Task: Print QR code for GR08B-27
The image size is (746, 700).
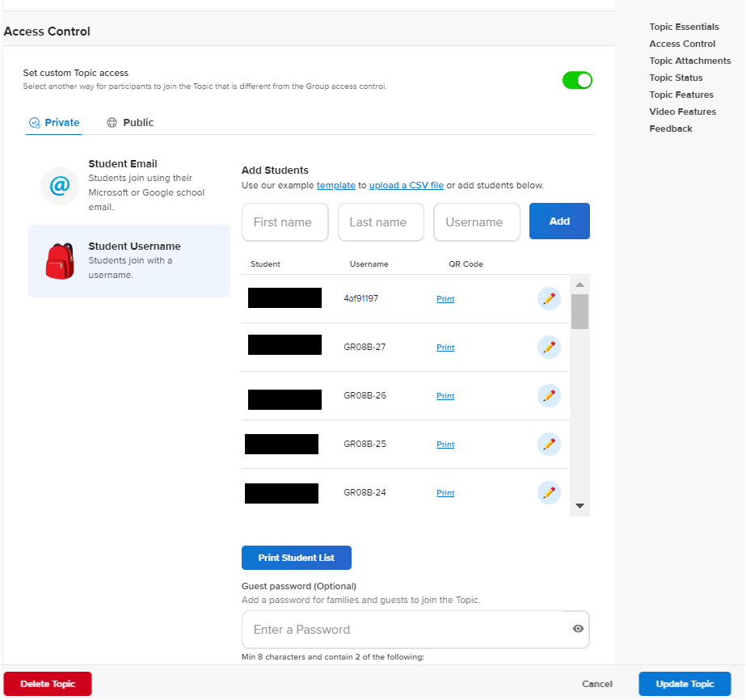Action: point(445,348)
